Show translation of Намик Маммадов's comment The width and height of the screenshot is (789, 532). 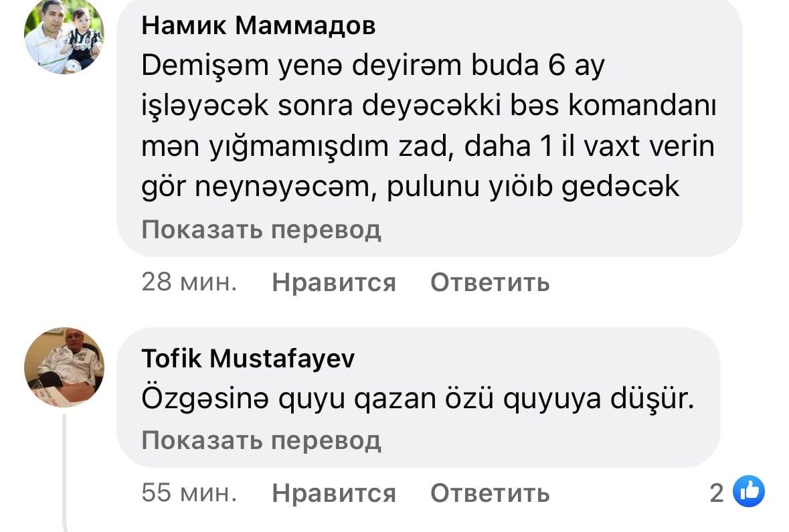click(x=261, y=230)
